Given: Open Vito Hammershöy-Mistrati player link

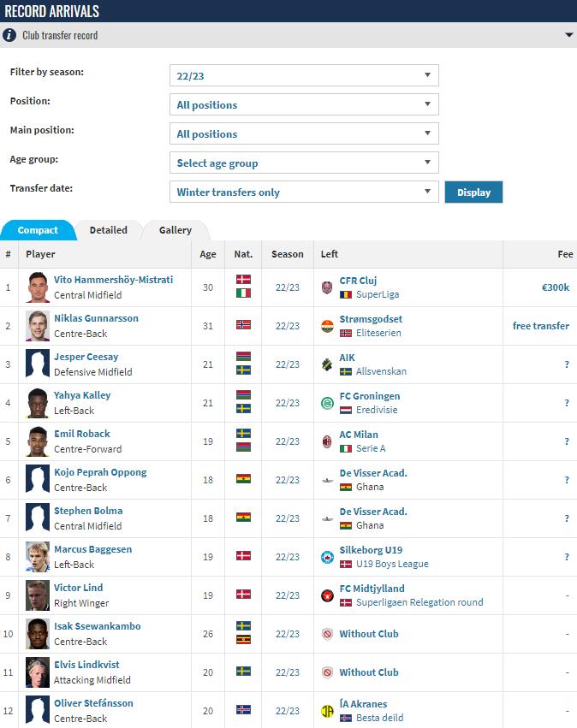Looking at the screenshot, I should click(x=113, y=280).
